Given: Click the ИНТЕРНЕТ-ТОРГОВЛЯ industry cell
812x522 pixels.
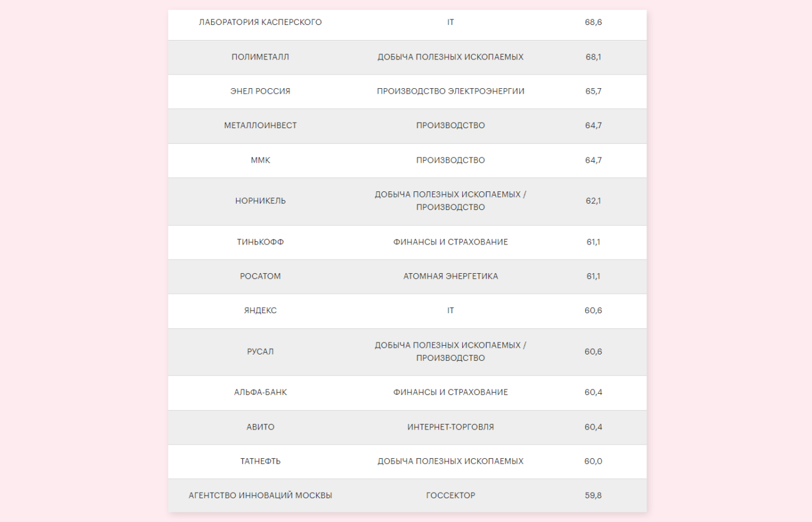Looking at the screenshot, I should click(450, 427).
